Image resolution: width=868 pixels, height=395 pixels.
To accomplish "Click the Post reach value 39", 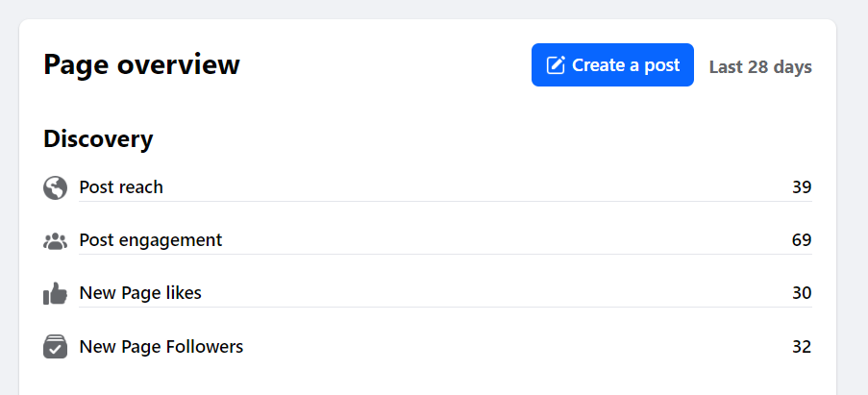I will click(x=802, y=187).
